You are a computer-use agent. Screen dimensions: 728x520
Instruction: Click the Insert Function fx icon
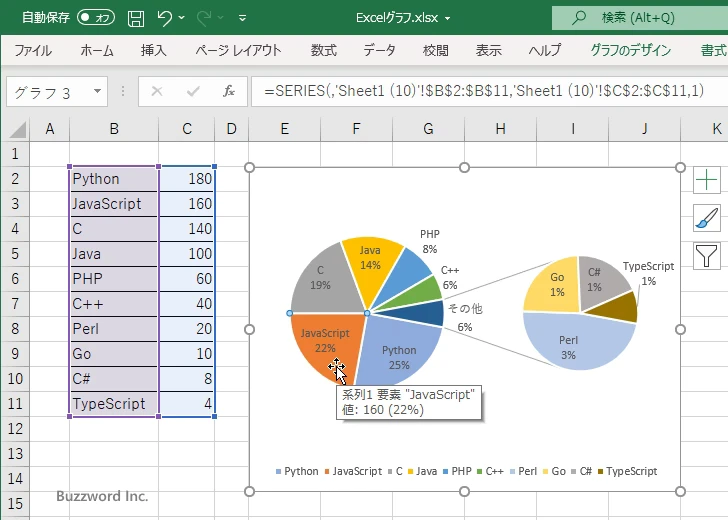coord(228,91)
